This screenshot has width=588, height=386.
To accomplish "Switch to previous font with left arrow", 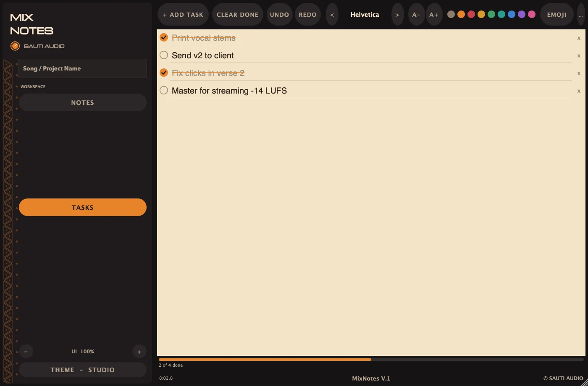I will point(332,15).
